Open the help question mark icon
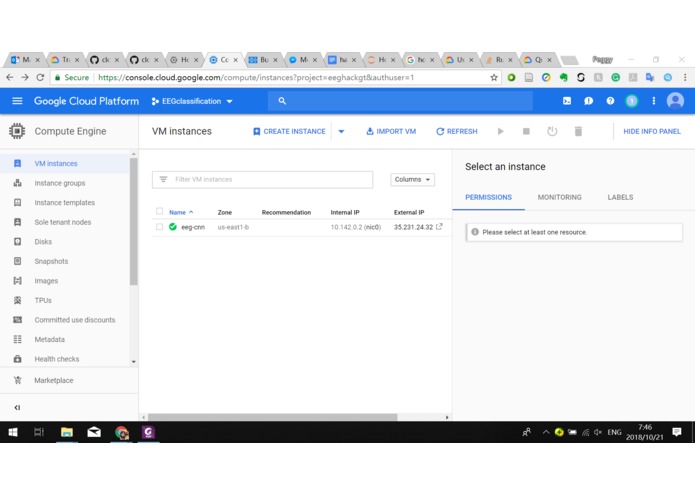This screenshot has height=494, width=695. point(610,101)
